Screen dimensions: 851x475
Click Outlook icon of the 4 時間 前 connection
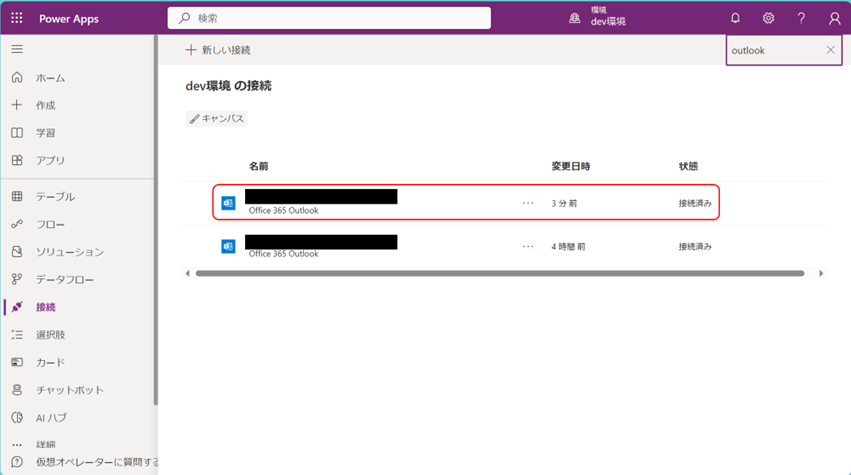pos(228,246)
